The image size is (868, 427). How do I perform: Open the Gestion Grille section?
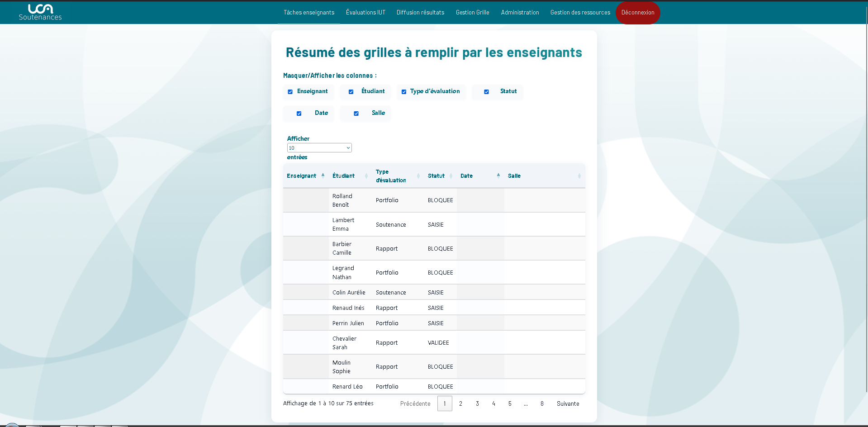click(472, 12)
